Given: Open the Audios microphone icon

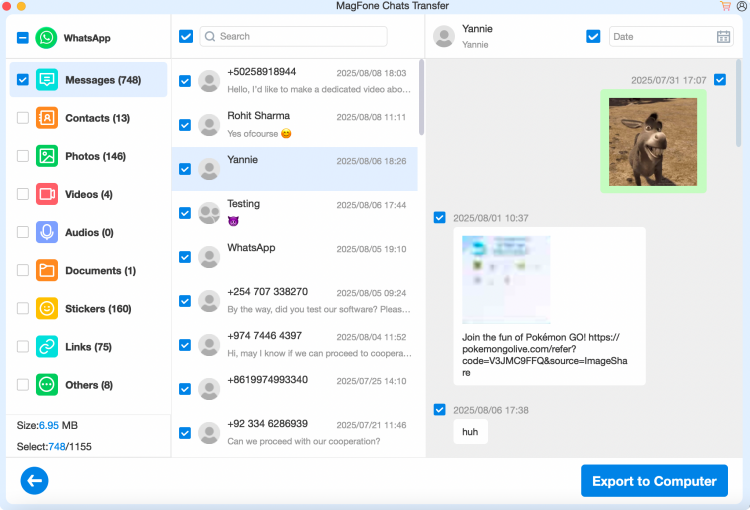Looking at the screenshot, I should (47, 232).
